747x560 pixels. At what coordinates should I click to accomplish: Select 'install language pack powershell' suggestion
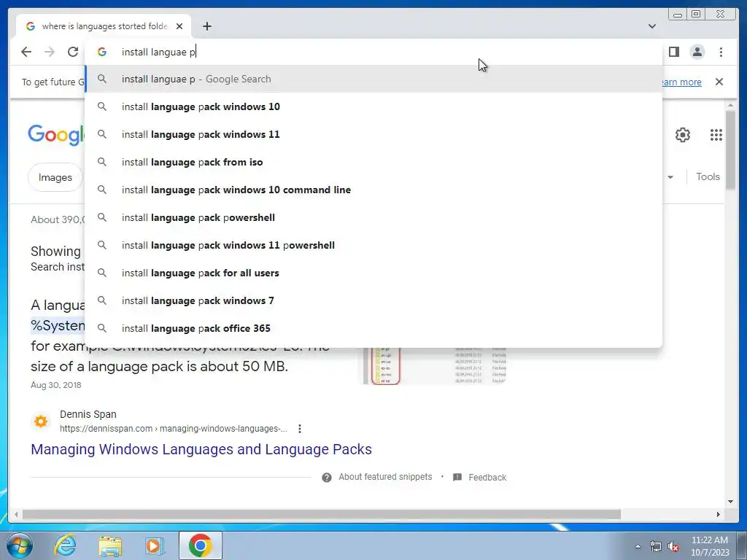click(373, 217)
